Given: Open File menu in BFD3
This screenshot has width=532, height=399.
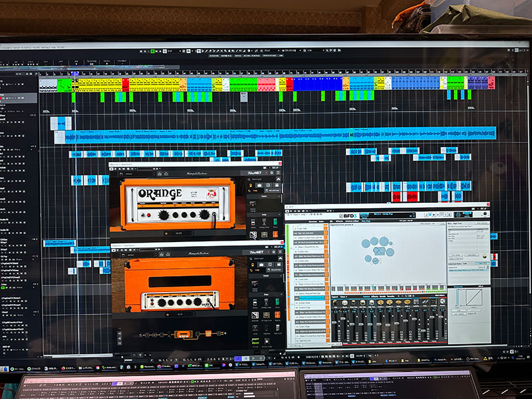Looking at the screenshot, I should point(289,215).
